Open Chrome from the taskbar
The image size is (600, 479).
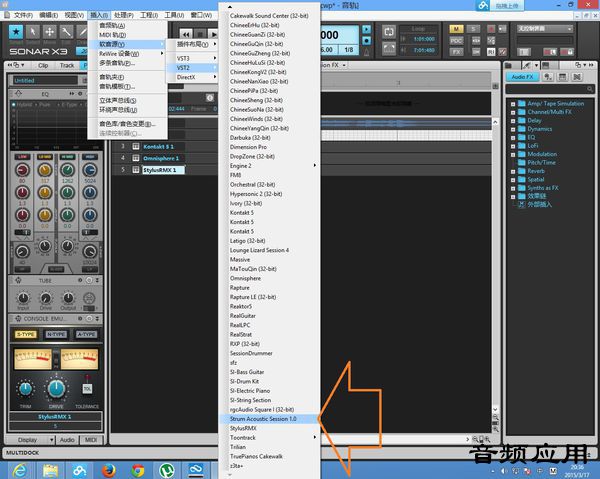tap(138, 470)
